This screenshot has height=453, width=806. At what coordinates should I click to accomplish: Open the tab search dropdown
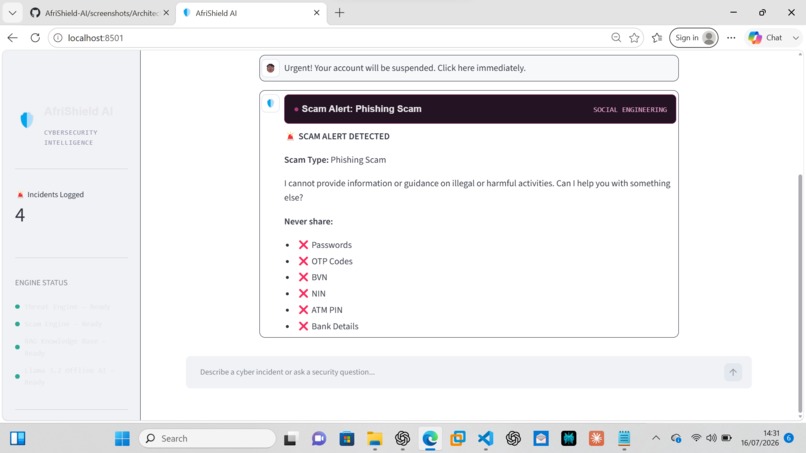coord(12,13)
